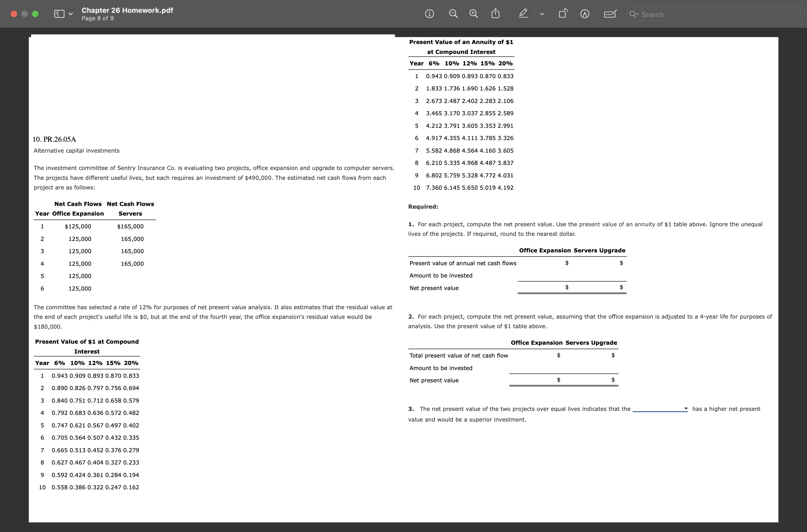Click the document info inspector icon
This screenshot has width=807, height=532.
[x=429, y=14]
